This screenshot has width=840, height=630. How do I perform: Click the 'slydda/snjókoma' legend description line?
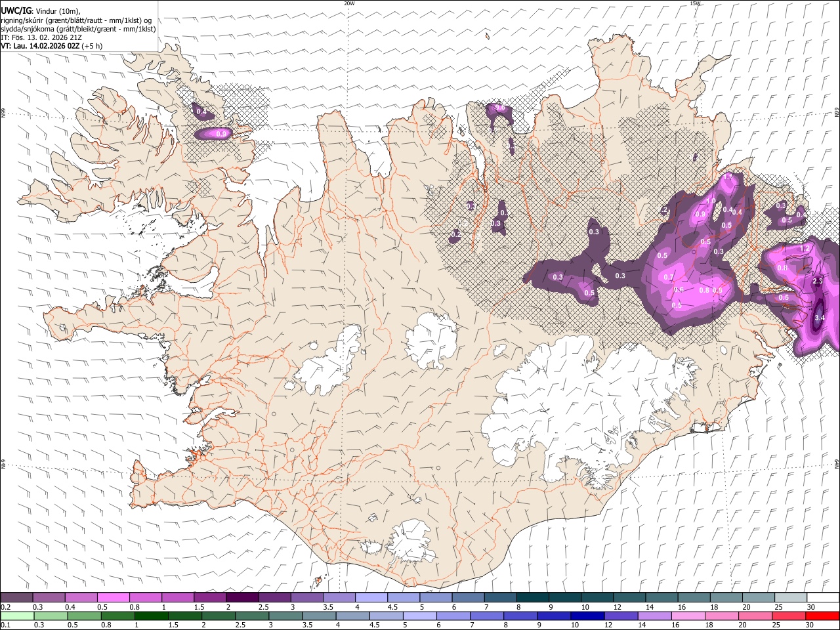pos(78,29)
